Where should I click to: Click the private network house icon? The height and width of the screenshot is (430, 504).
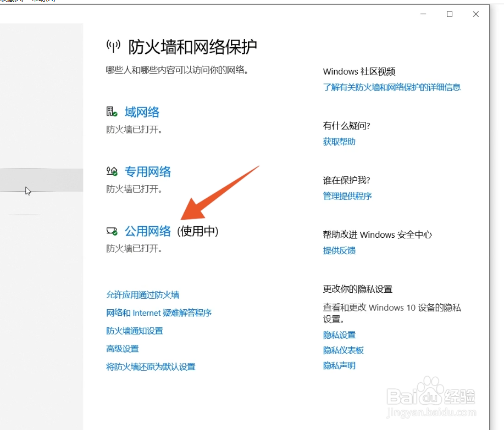tap(112, 171)
